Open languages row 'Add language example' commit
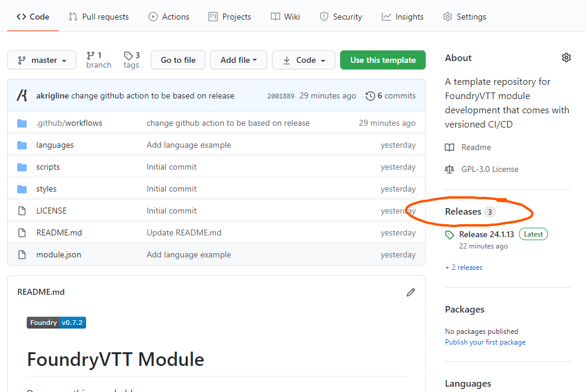This screenshot has height=392, width=586. click(189, 145)
